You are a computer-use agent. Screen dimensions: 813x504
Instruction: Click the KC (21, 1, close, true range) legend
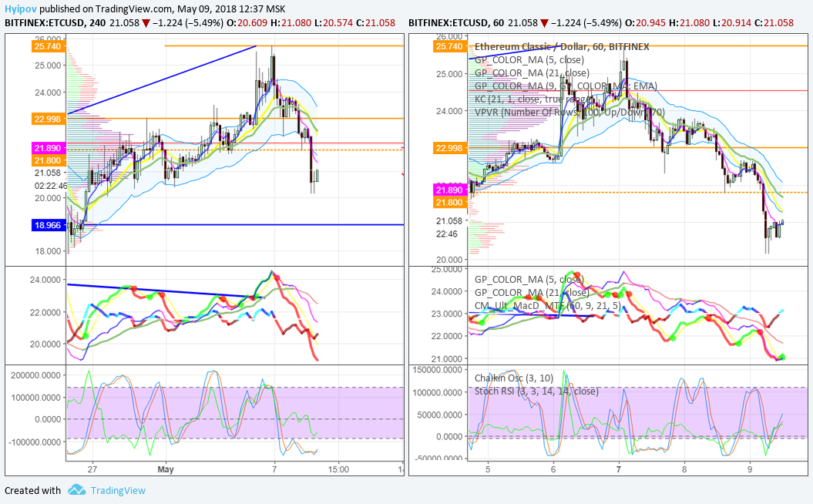[534, 99]
